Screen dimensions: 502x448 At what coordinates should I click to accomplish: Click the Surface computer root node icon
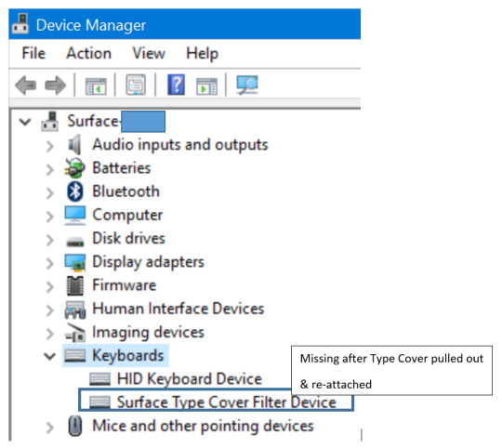(50, 122)
